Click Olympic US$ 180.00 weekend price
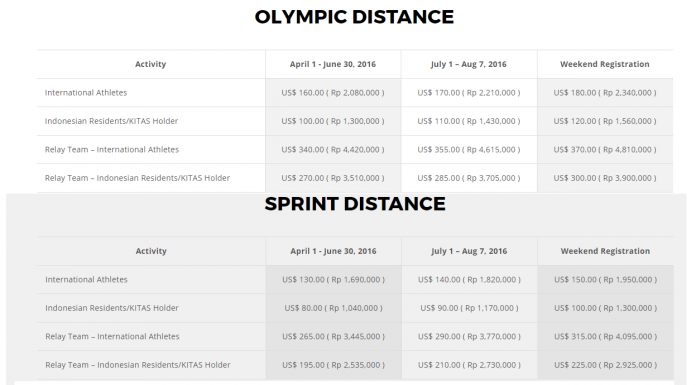Viewport: 696px width, 385px height. pos(605,93)
